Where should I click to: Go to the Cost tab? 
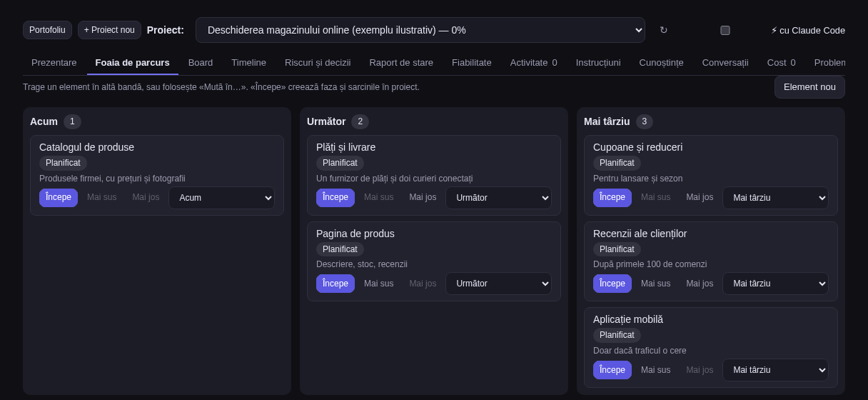click(x=782, y=62)
